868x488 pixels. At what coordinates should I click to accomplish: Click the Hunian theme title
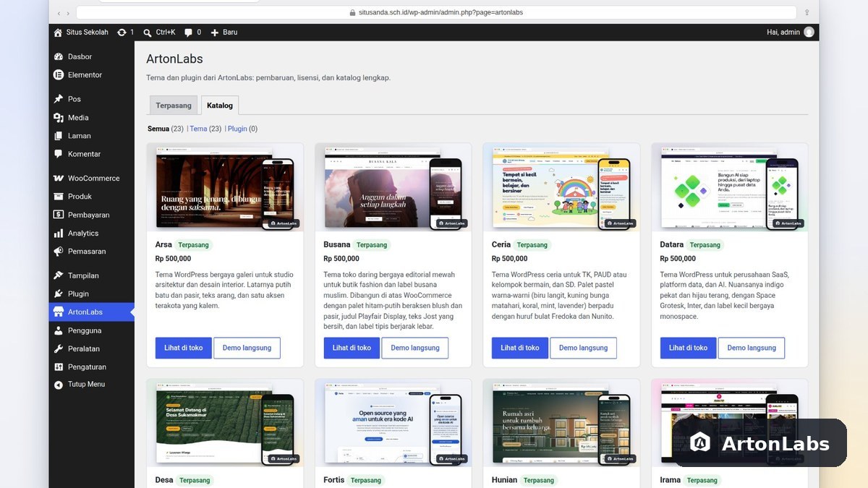point(505,480)
